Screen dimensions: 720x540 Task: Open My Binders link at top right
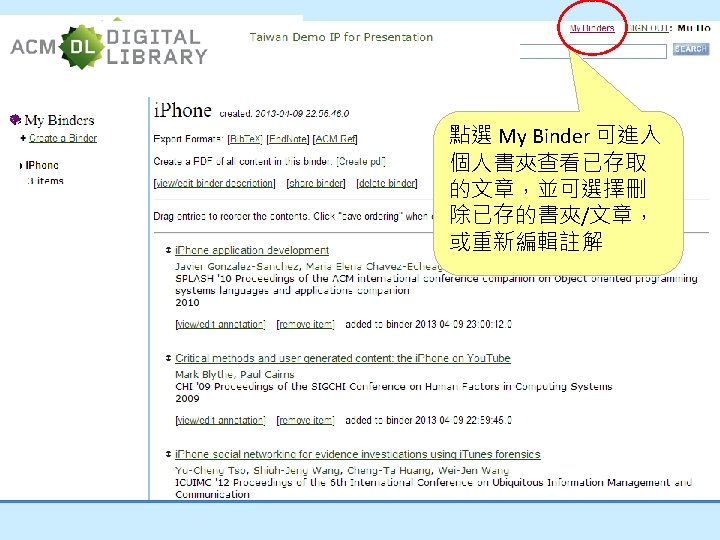pos(592,28)
